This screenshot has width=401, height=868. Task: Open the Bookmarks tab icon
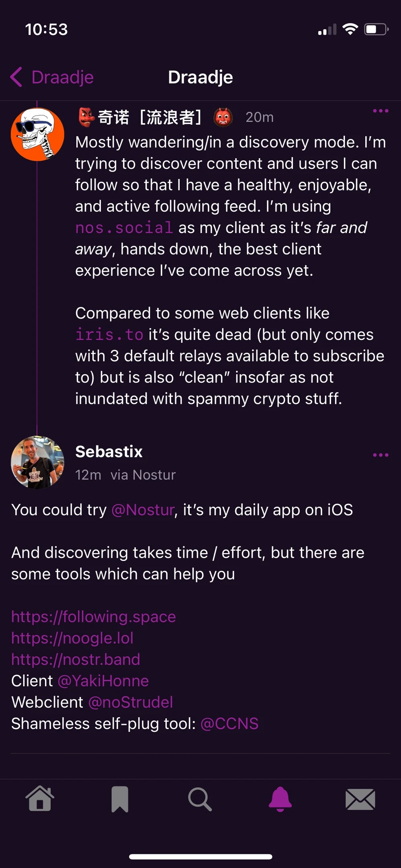point(120,799)
